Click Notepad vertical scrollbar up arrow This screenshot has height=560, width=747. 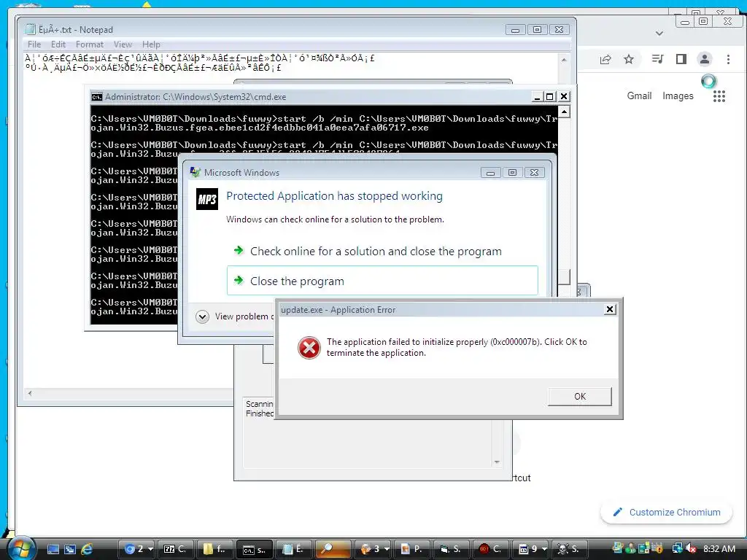tap(564, 60)
